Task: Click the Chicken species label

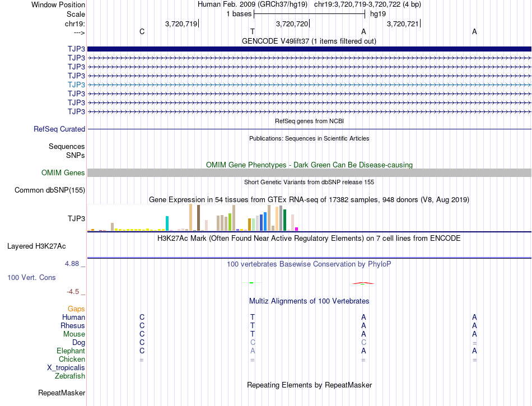Action: coord(72,359)
